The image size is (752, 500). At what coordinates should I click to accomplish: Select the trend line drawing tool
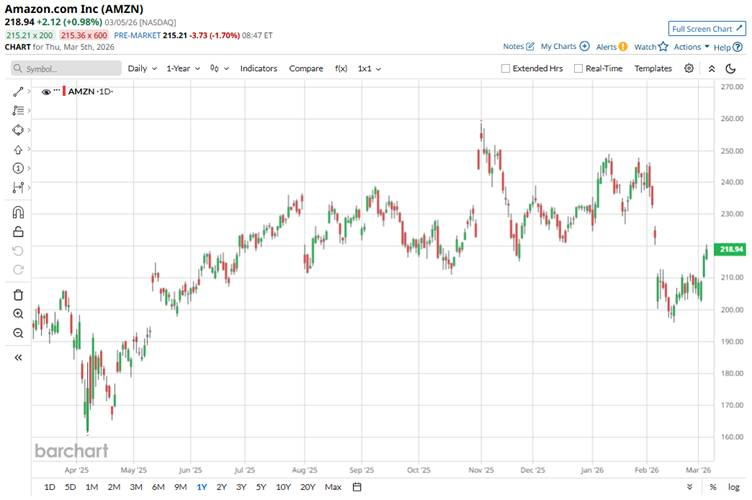coord(17,92)
